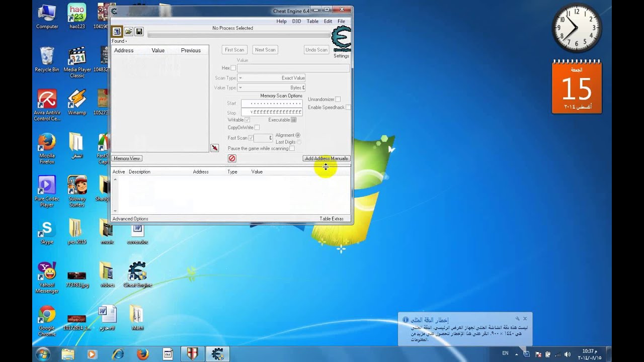Click the EN language indicator in the taskbar

pos(505,353)
